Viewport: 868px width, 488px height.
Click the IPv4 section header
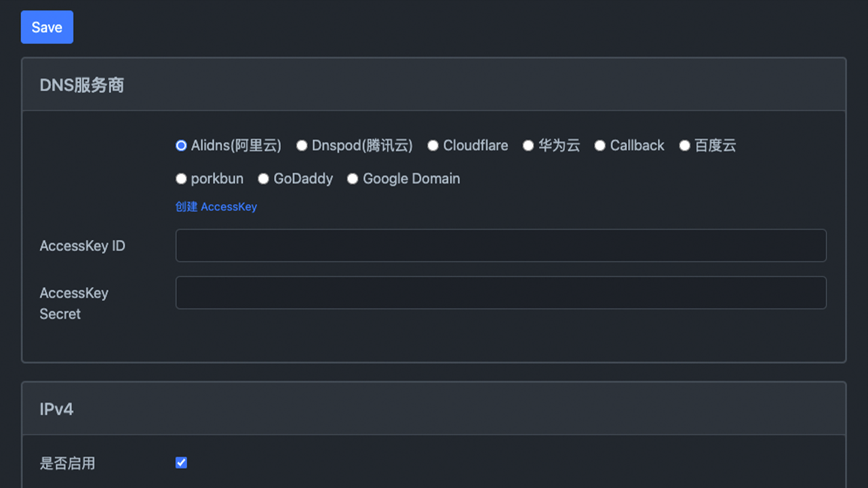point(56,409)
